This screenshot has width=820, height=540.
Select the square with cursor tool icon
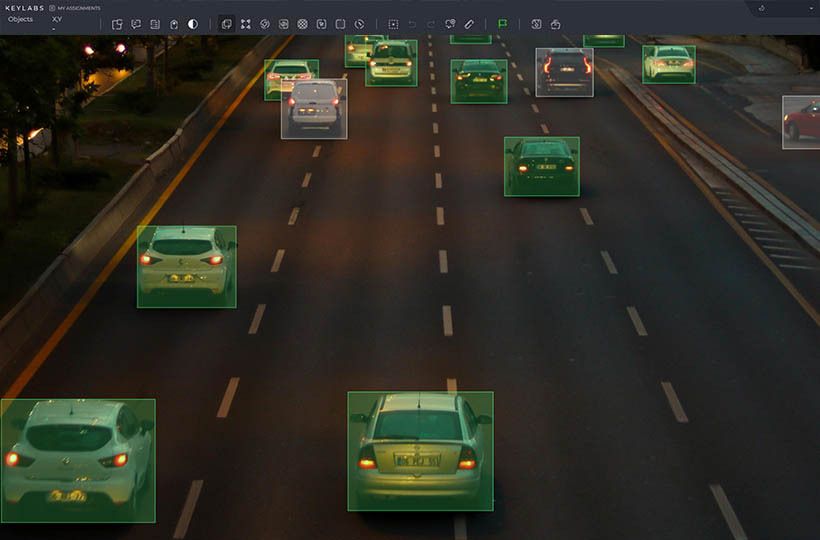pyautogui.click(x=322, y=24)
